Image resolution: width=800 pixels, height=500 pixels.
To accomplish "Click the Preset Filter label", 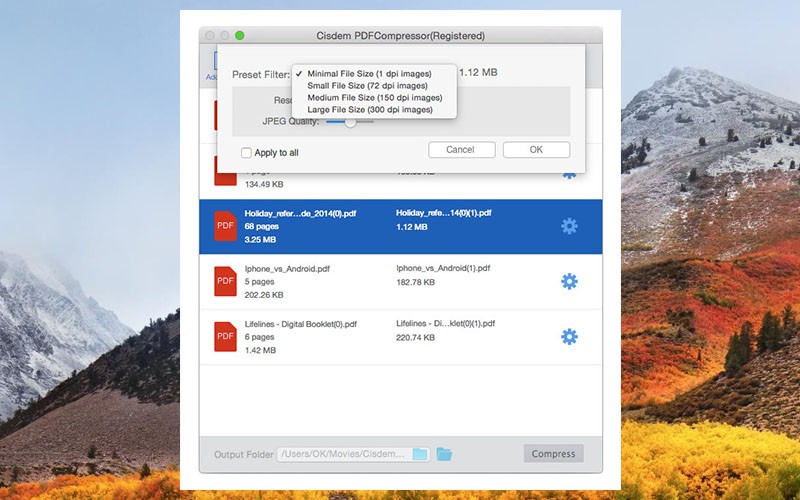I will click(x=261, y=74).
